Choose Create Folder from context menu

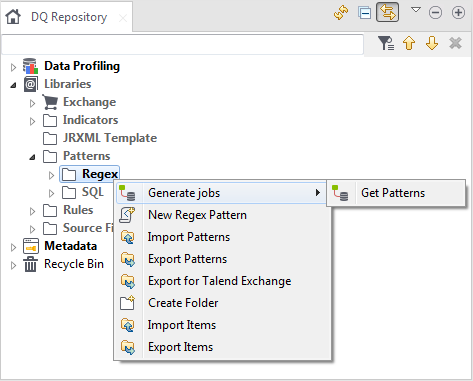(223, 303)
